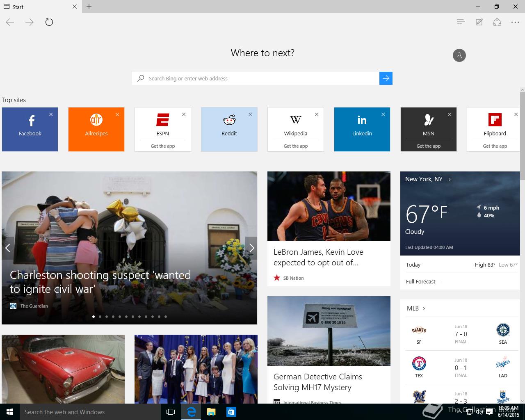Screen dimensions: 525x420
Task: Show next story in news carousel
Action: pos(251,248)
